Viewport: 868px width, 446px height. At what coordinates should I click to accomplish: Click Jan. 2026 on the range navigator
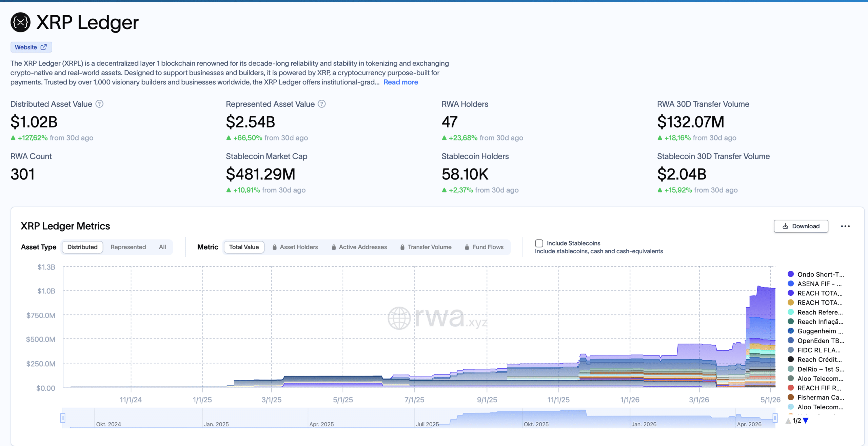pyautogui.click(x=644, y=424)
